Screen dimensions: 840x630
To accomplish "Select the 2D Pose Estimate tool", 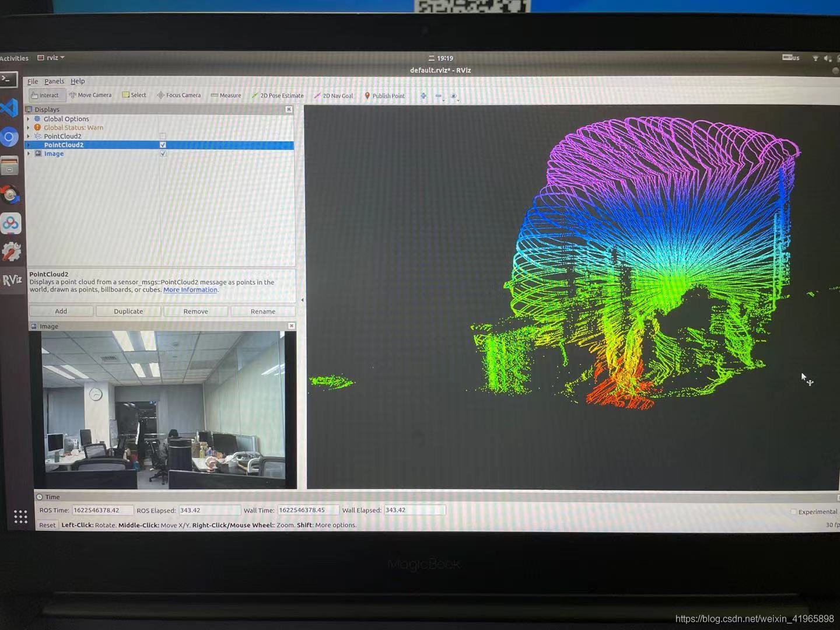I will [x=278, y=95].
